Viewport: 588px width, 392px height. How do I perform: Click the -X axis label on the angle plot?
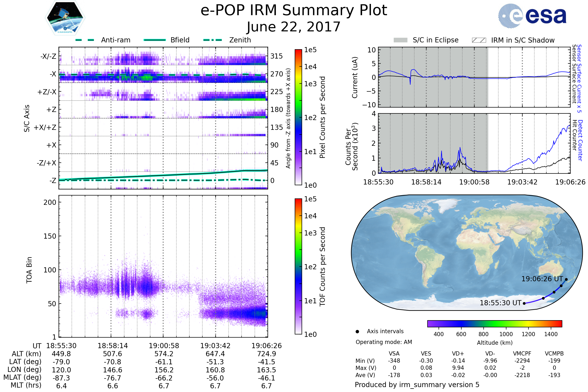53,74
